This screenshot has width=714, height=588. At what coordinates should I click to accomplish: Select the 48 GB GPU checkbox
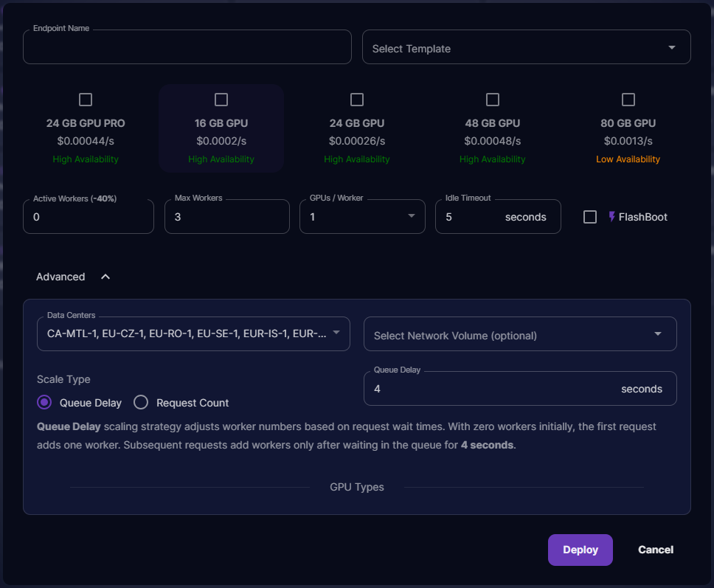click(x=493, y=100)
